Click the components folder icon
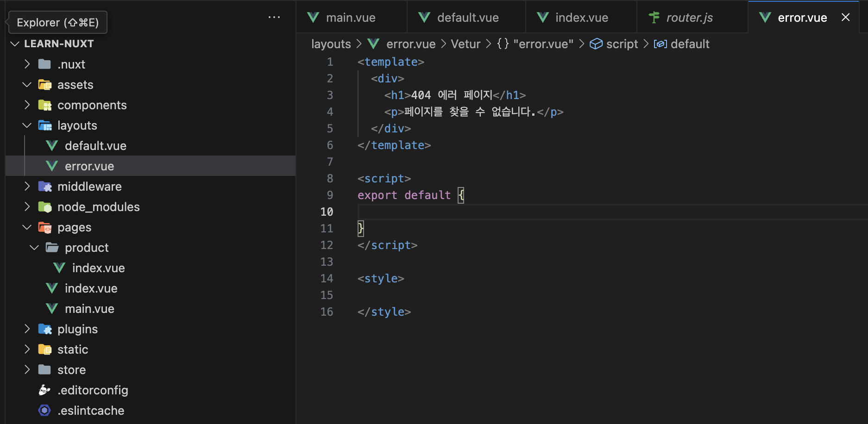 45,105
